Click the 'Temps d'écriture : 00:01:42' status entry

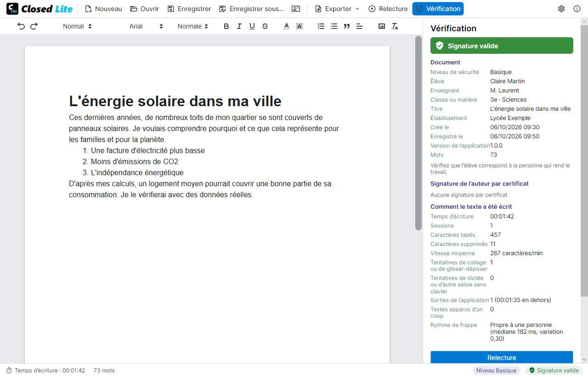pyautogui.click(x=45, y=371)
